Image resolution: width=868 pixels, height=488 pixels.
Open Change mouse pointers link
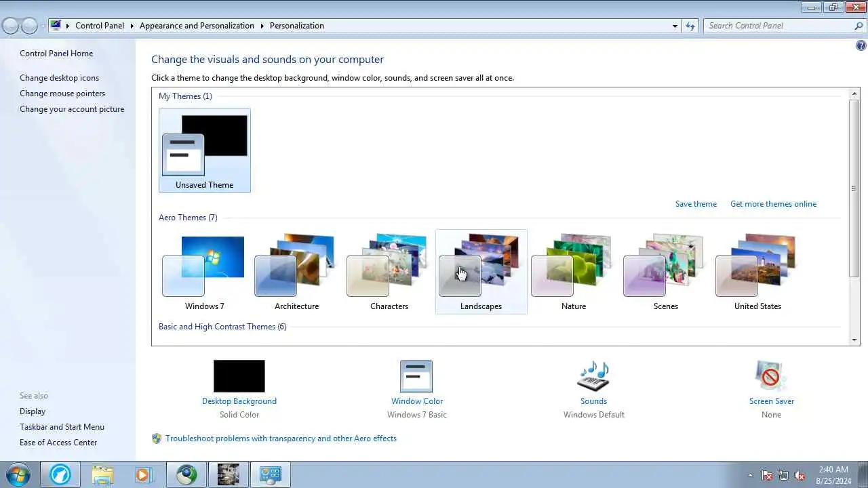point(62,94)
